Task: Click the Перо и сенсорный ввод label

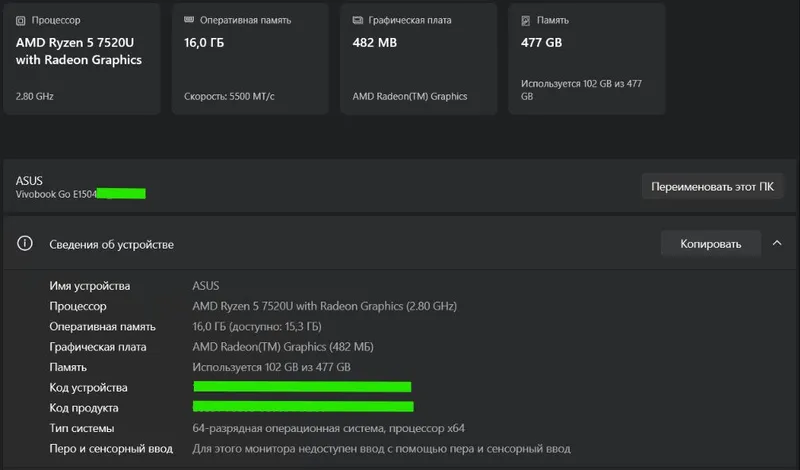Action: coord(111,449)
